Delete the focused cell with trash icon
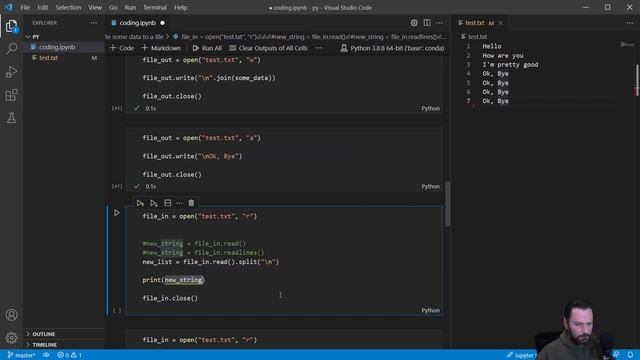The image size is (640, 360). point(191,203)
